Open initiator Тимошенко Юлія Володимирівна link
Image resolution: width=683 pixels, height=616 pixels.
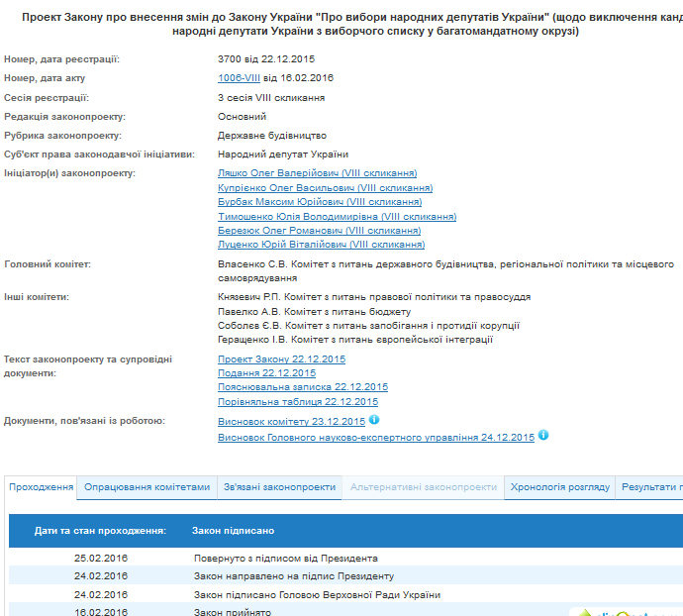pyautogui.click(x=337, y=216)
